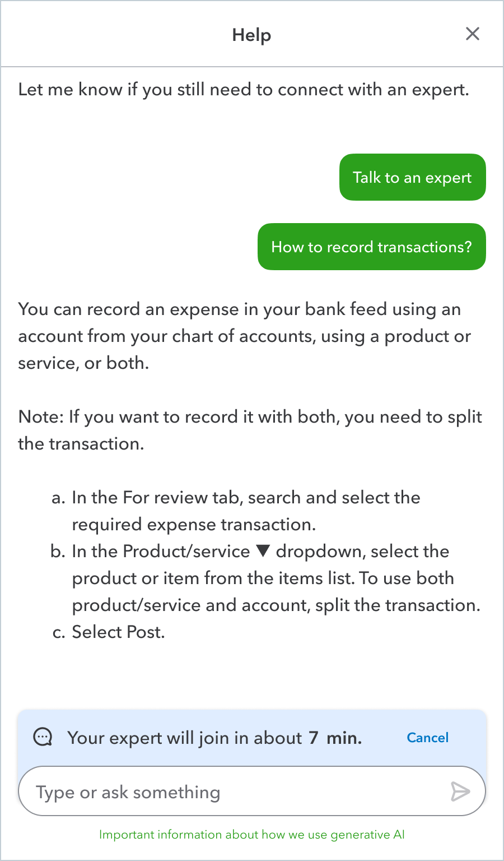Select step b about Product/service dropdown
504x861 pixels.
[265, 578]
